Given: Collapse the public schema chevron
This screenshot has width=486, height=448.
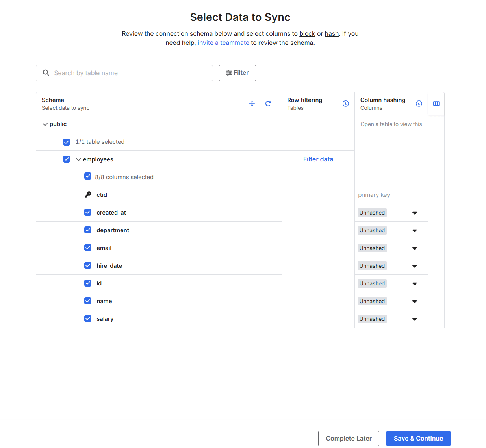Looking at the screenshot, I should click(x=45, y=124).
